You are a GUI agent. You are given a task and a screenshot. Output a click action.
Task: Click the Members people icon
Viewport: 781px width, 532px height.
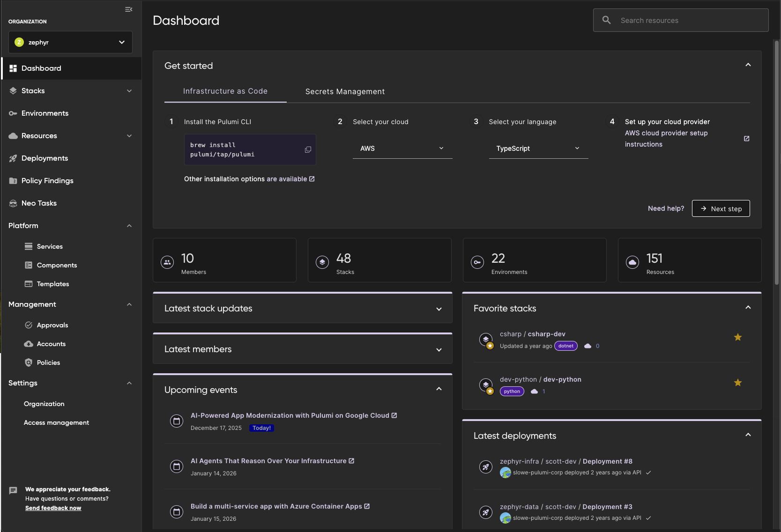167,262
